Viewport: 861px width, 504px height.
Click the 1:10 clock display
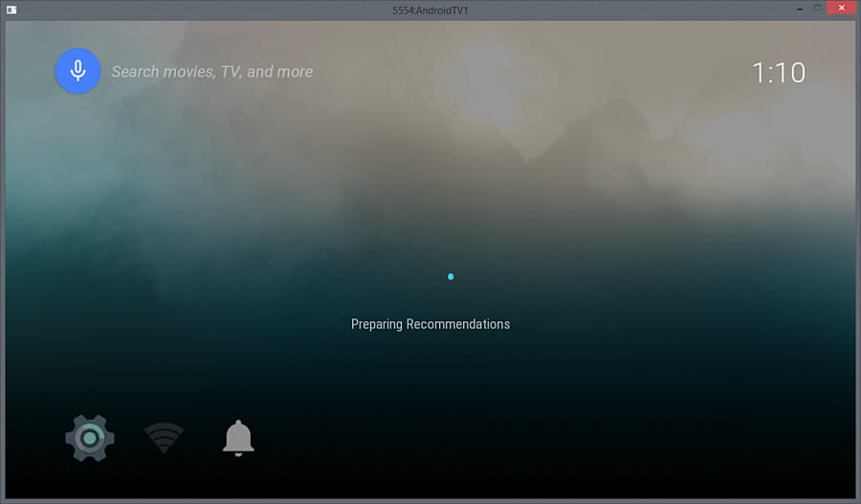[x=778, y=73]
